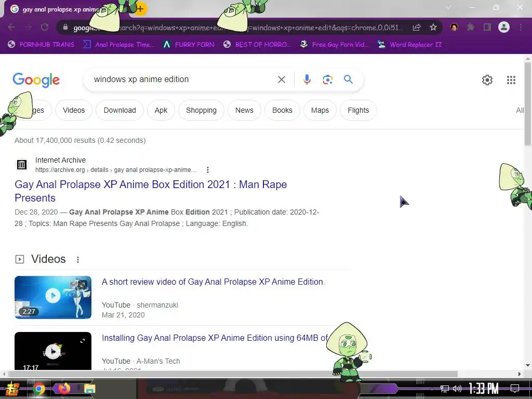The width and height of the screenshot is (532, 399).
Task: Open the Start menu on the taskbar
Action: point(12,389)
